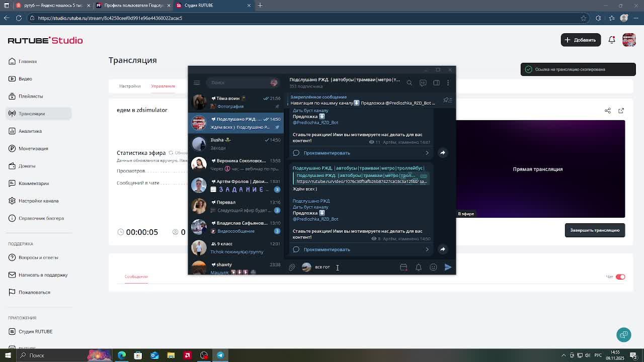
Task: Open the Windows Start menu
Action: pyautogui.click(x=7, y=355)
